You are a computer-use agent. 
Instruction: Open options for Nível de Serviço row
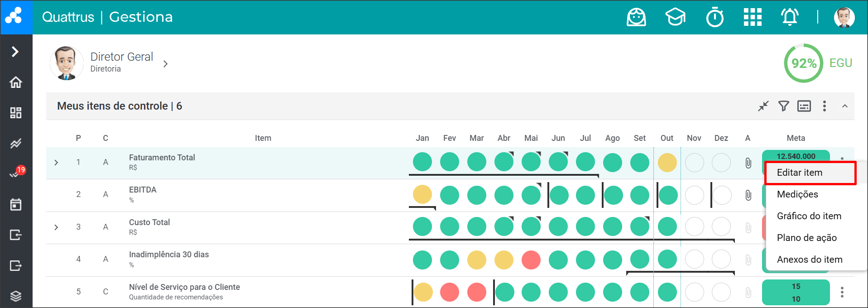[x=842, y=292]
